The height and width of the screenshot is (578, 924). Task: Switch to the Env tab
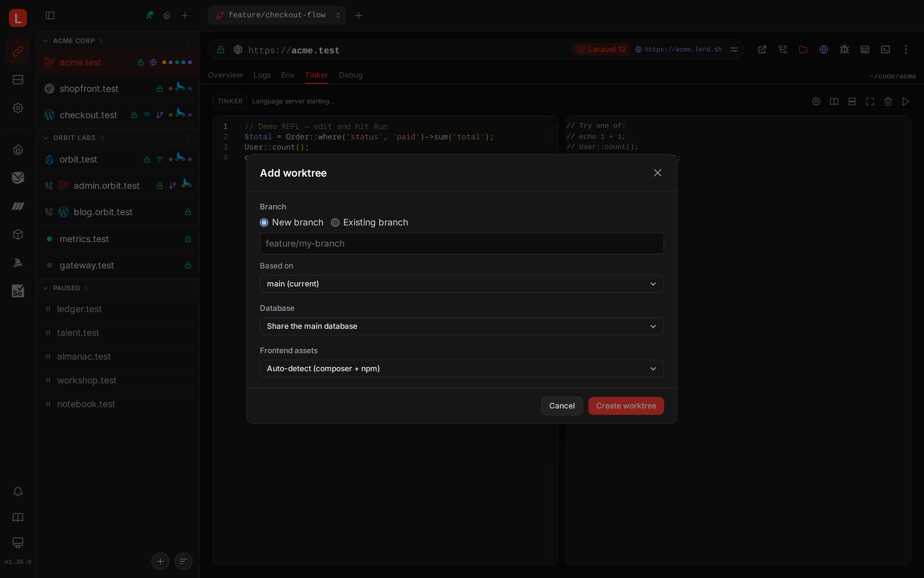pyautogui.click(x=287, y=75)
